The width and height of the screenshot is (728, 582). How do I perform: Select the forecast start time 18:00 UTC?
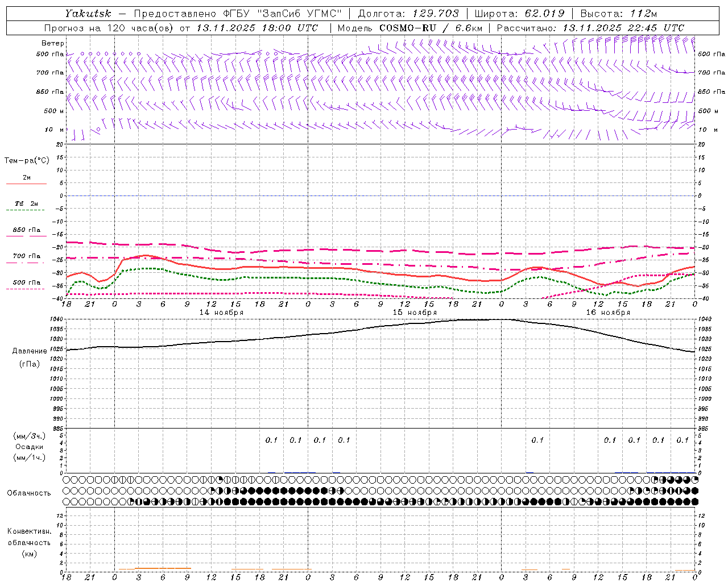(x=290, y=28)
